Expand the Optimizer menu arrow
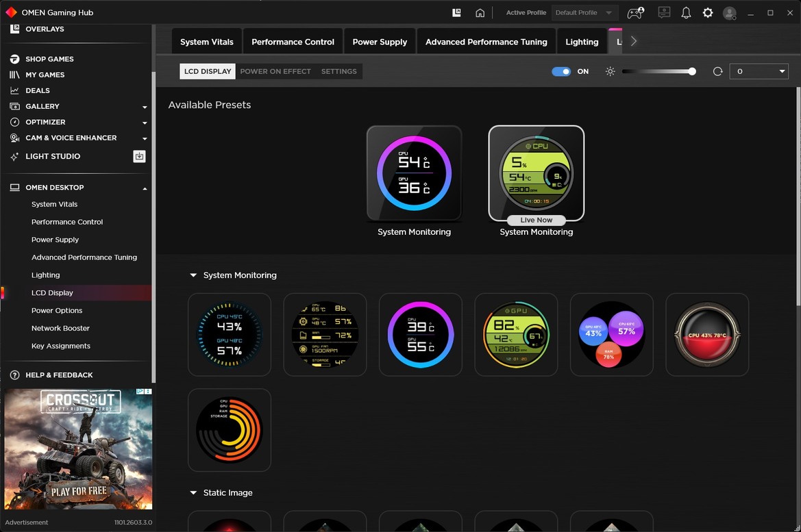The width and height of the screenshot is (801, 532). pos(145,123)
